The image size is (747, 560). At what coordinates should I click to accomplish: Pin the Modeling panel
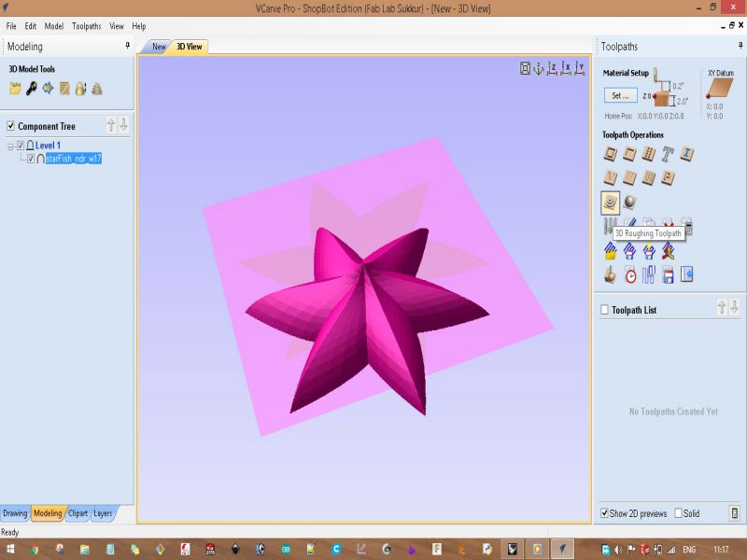127,45
